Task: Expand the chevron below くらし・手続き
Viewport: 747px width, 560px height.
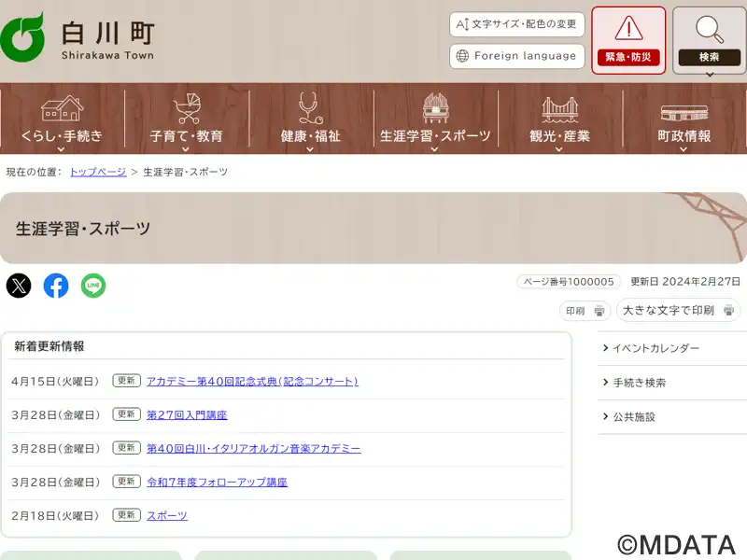Action: (x=61, y=149)
